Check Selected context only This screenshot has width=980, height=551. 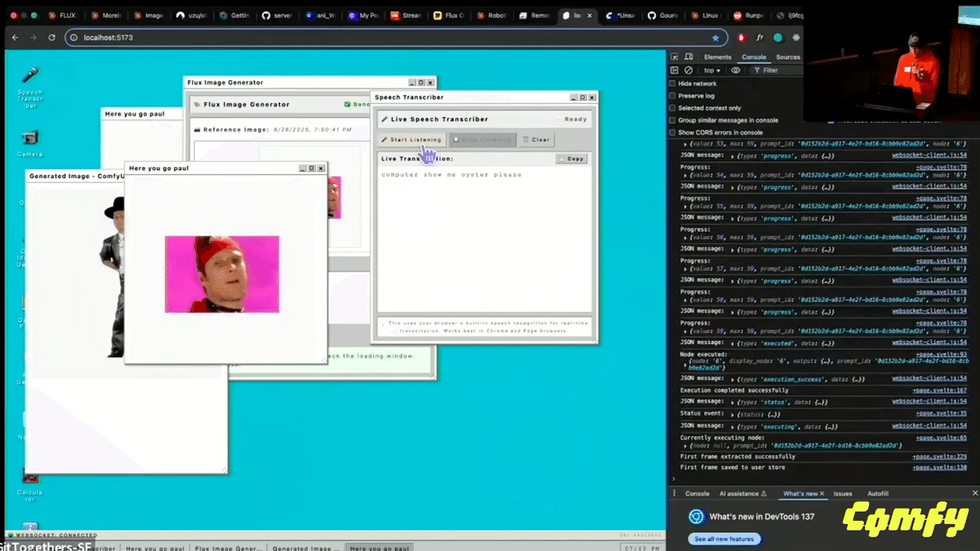point(673,108)
